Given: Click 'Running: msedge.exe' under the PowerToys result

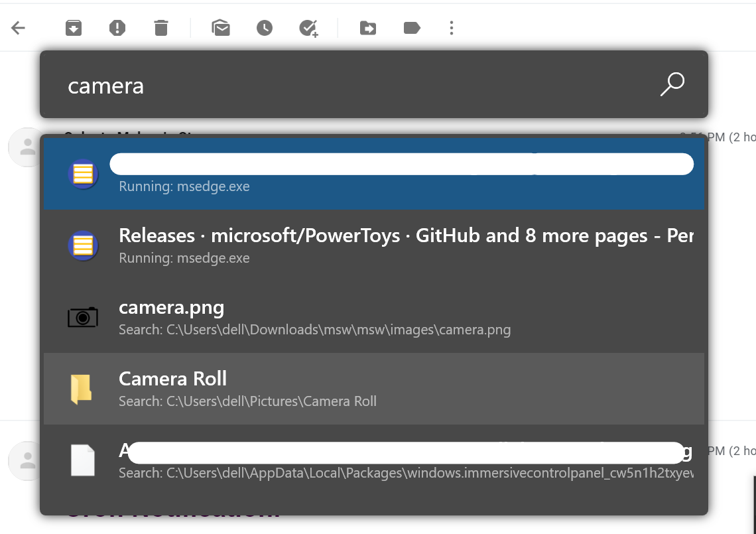Looking at the screenshot, I should point(184,258).
